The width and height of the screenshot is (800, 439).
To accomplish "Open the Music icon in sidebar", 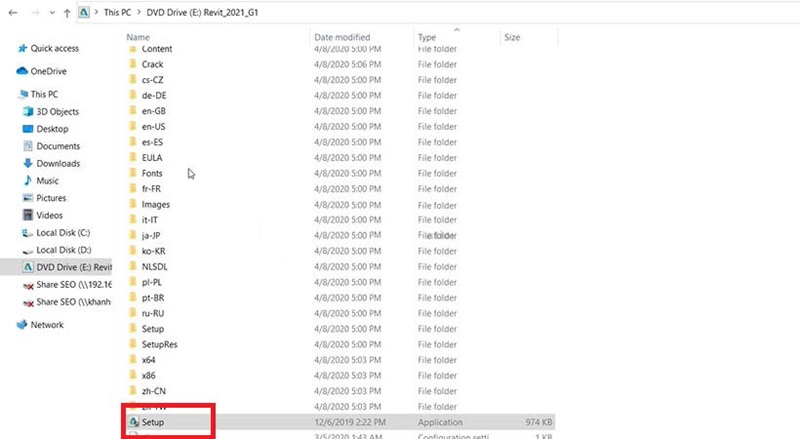I will pyautogui.click(x=28, y=181).
